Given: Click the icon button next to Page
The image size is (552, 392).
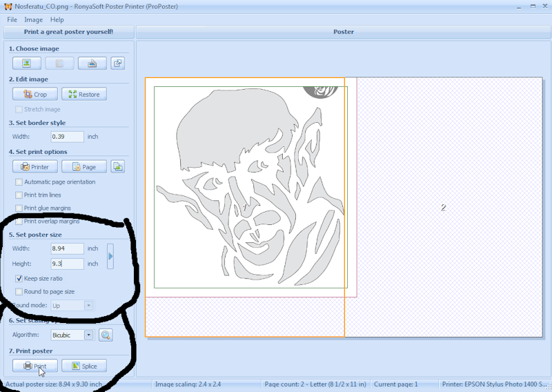Looking at the screenshot, I should pyautogui.click(x=117, y=166).
